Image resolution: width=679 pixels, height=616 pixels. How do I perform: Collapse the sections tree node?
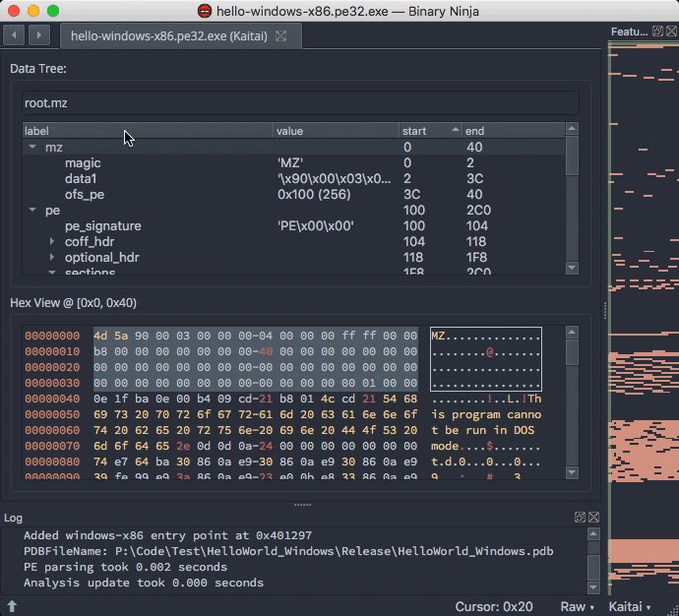(x=52, y=273)
